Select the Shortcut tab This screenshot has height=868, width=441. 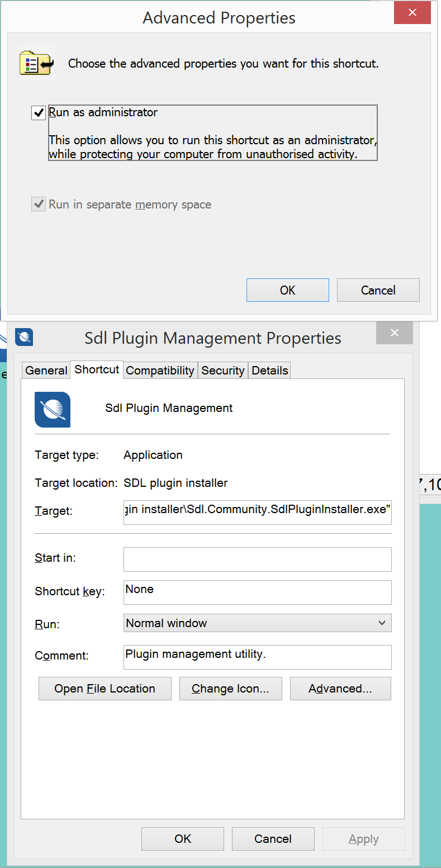pyautogui.click(x=97, y=369)
